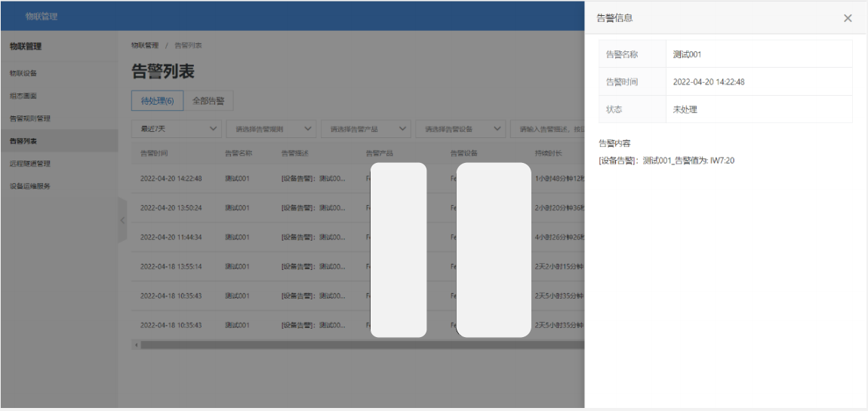Open 远程隧道管理 sidebar item

(x=30, y=164)
